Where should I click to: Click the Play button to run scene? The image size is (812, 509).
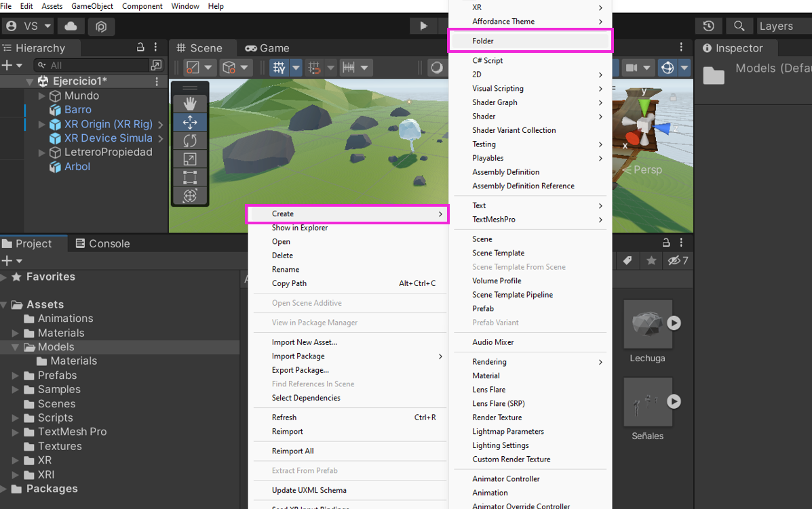(423, 26)
